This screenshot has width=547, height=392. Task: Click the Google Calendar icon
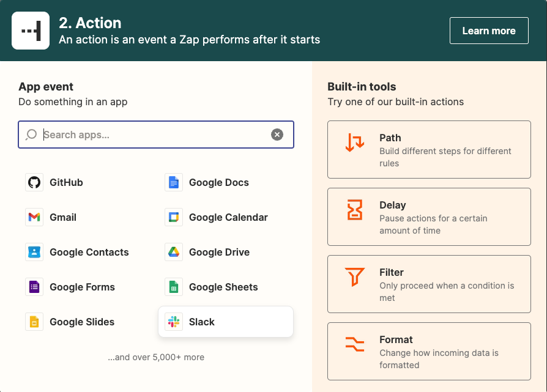(x=174, y=217)
